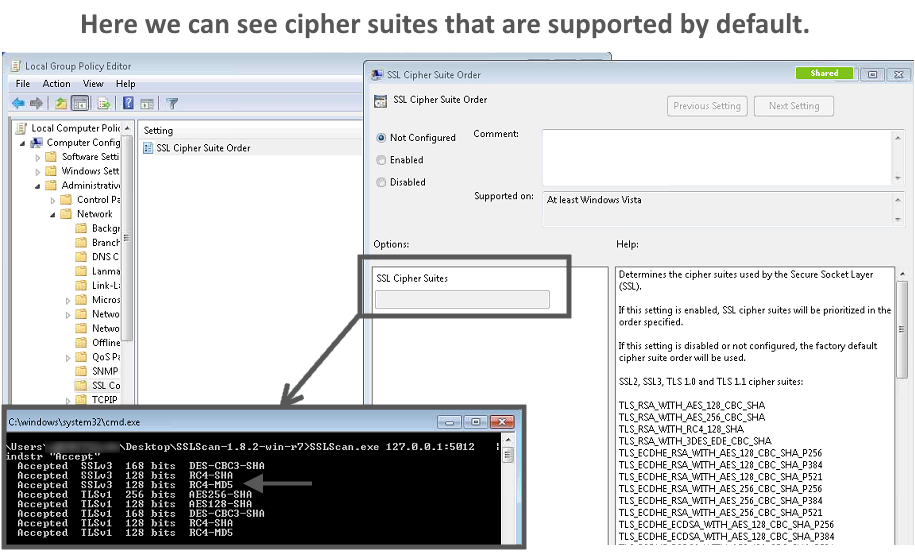Collapse the Computer Configuration tree node
This screenshot has width=915, height=556.
(24, 143)
